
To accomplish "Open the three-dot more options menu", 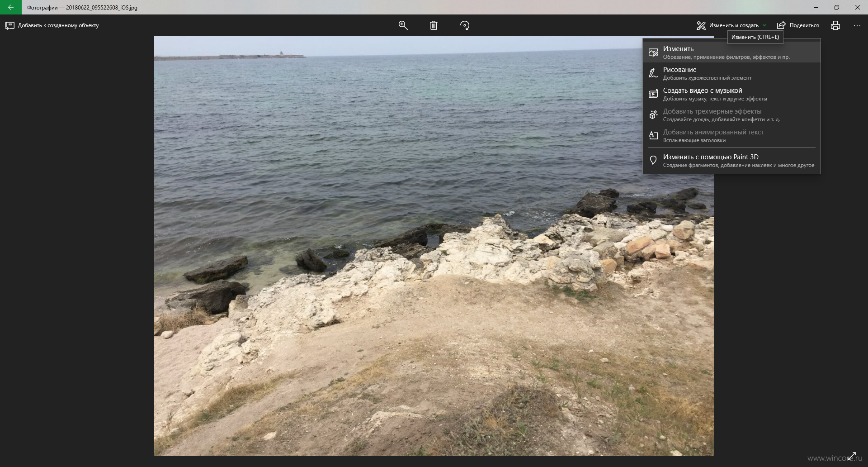I will pos(857,25).
